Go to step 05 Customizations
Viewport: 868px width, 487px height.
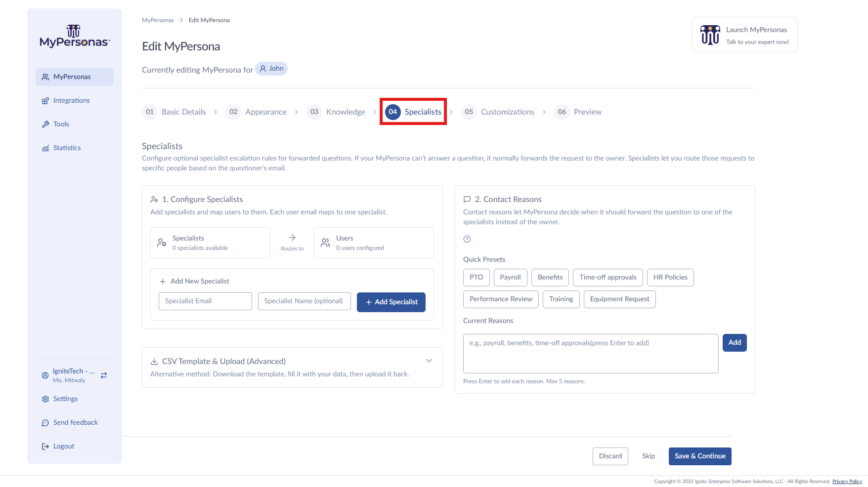coord(498,112)
